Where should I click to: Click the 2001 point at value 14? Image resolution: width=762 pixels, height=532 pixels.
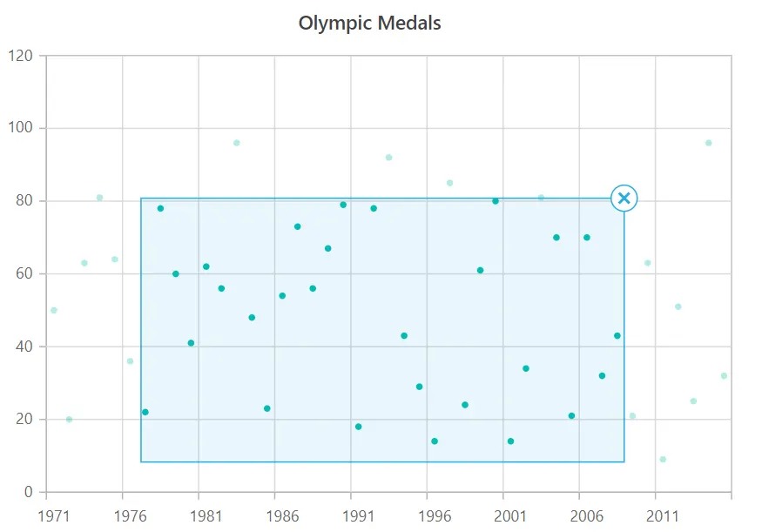coord(510,441)
